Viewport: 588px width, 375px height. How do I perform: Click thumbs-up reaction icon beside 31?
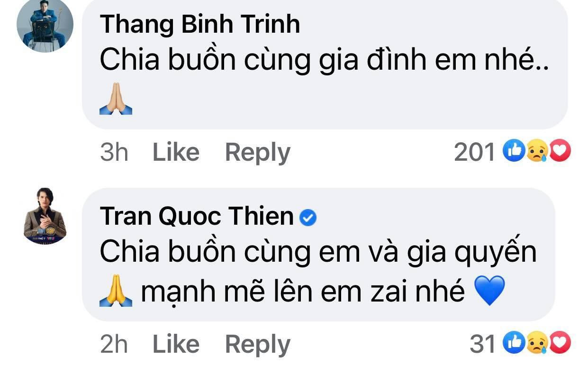coord(513,343)
